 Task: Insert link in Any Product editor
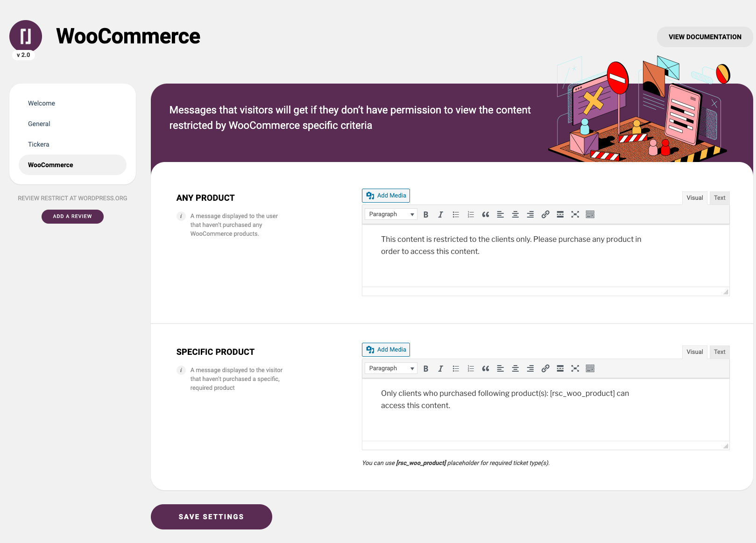coord(545,214)
